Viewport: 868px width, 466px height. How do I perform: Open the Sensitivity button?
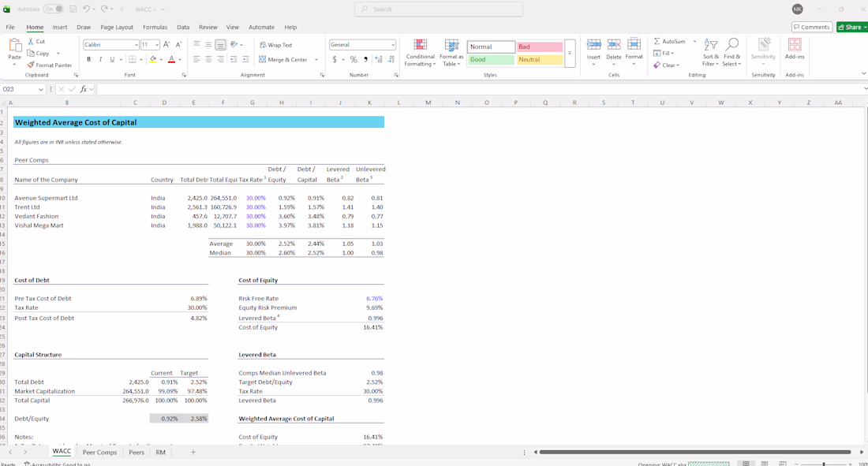click(763, 52)
